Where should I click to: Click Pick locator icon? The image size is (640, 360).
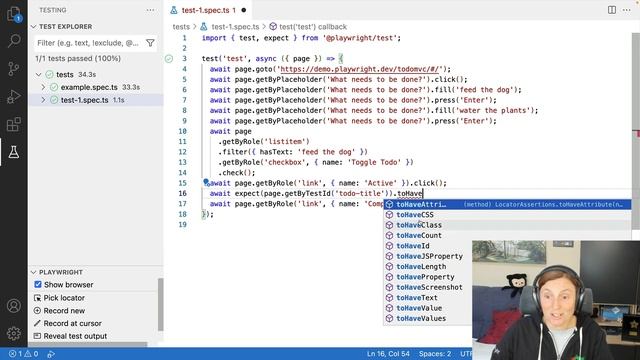pyautogui.click(x=37, y=298)
